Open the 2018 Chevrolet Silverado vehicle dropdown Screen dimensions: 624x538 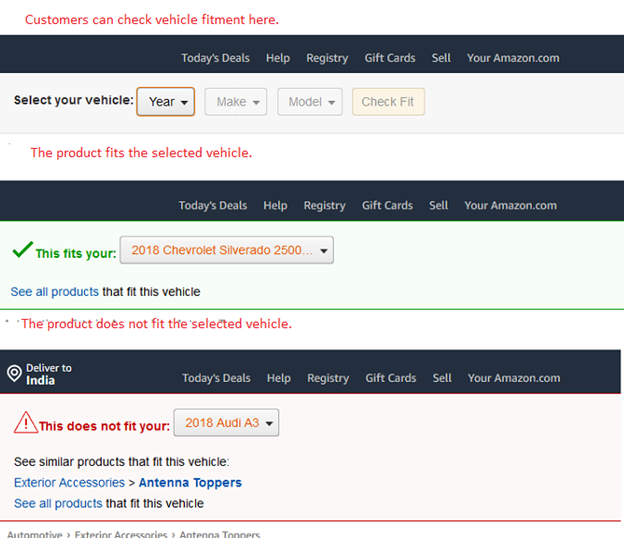tap(226, 251)
